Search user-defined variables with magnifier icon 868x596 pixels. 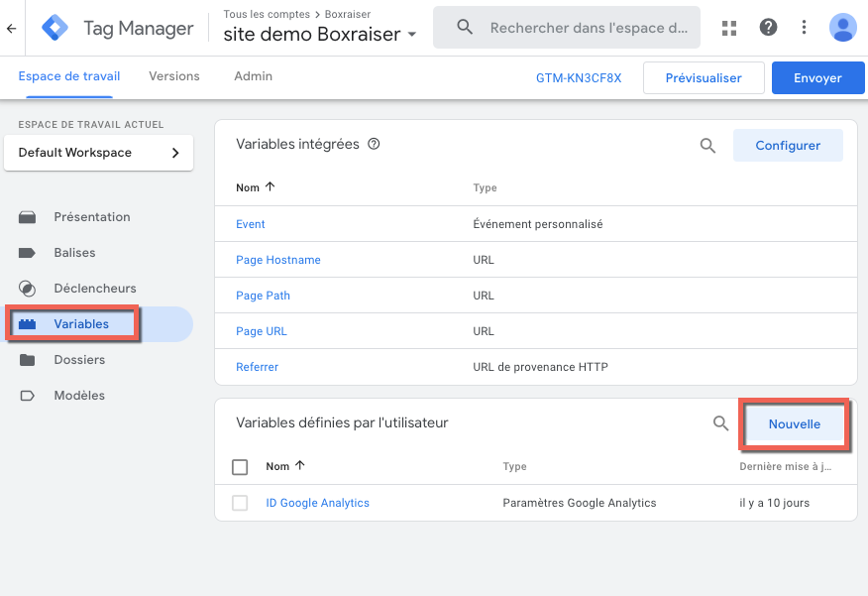tap(721, 423)
